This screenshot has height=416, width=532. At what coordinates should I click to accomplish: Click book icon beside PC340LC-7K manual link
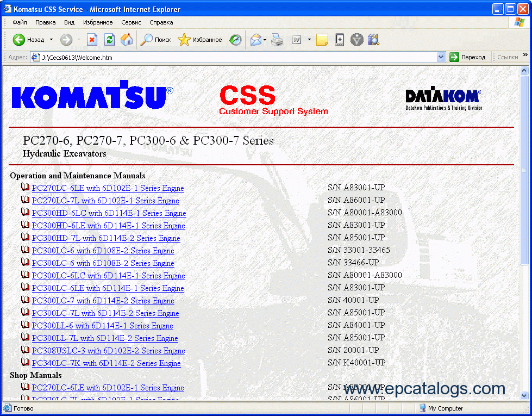25,362
